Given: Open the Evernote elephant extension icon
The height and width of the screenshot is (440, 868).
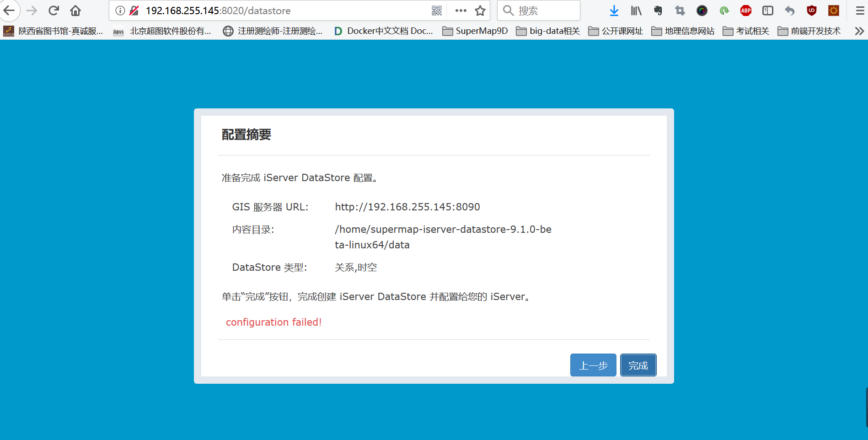Looking at the screenshot, I should point(658,11).
